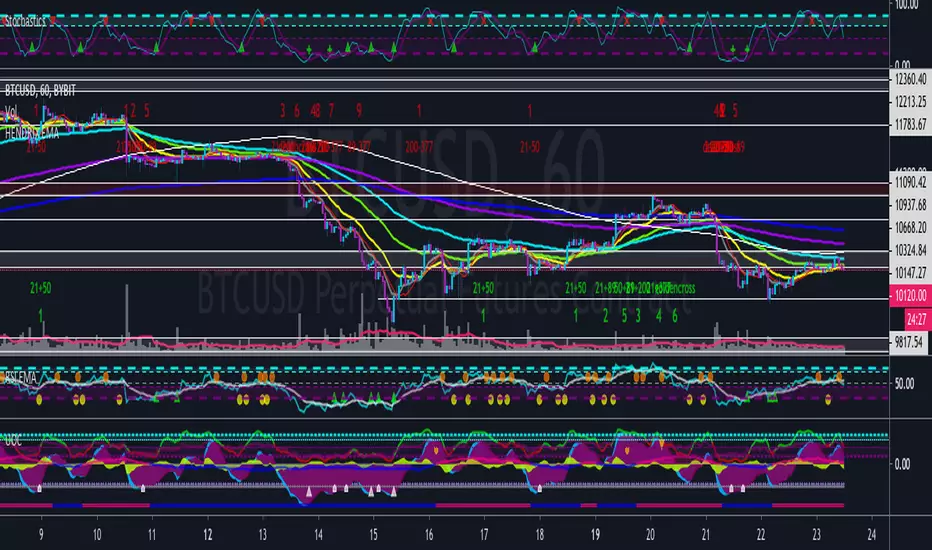
Task: Click the 11090.42 price level label
Action: coord(911,182)
